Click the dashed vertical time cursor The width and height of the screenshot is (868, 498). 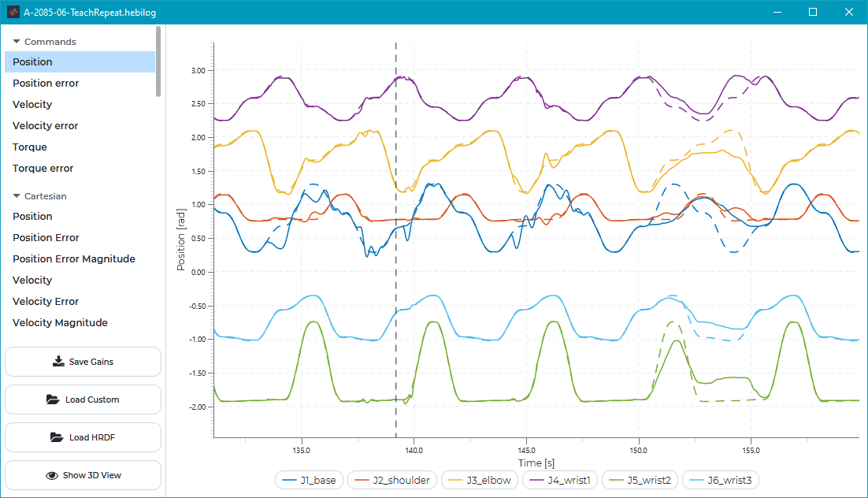coord(395,236)
